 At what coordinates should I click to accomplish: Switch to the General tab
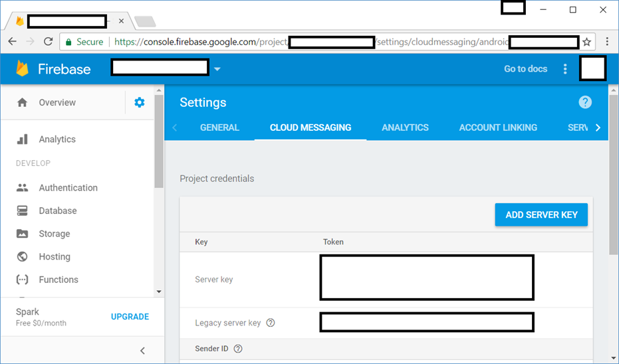(219, 128)
